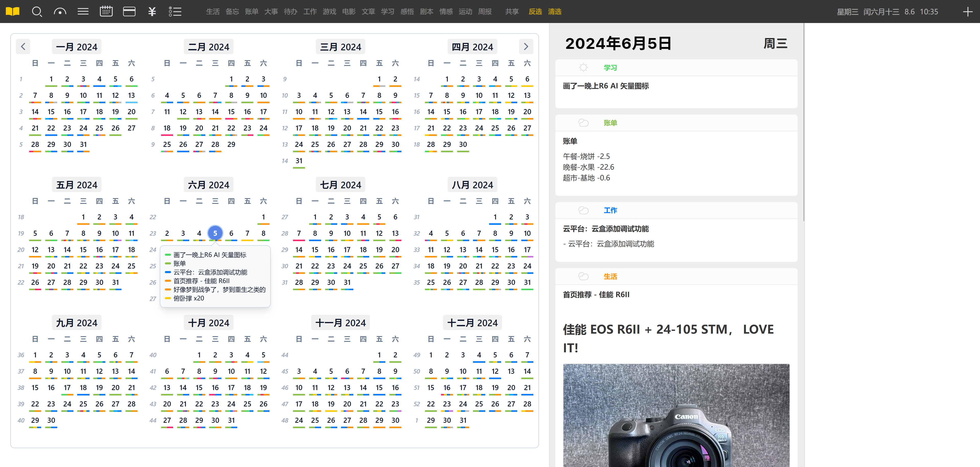Click the 反选 invert selection button
Image resolution: width=980 pixels, height=467 pixels.
[535, 11]
